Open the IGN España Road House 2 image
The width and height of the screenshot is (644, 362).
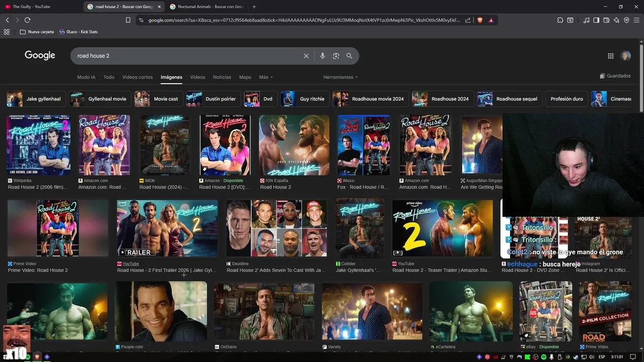pos(294,145)
